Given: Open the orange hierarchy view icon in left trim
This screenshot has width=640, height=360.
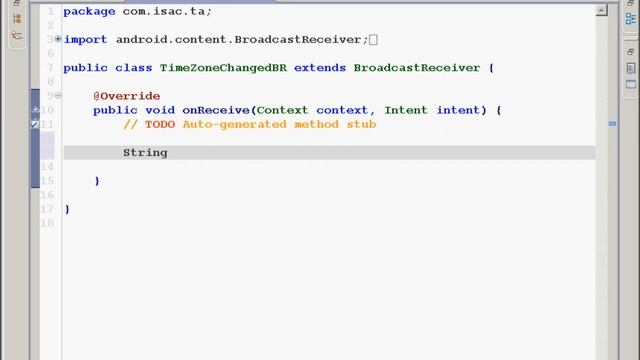Looking at the screenshot, I should (17, 19).
